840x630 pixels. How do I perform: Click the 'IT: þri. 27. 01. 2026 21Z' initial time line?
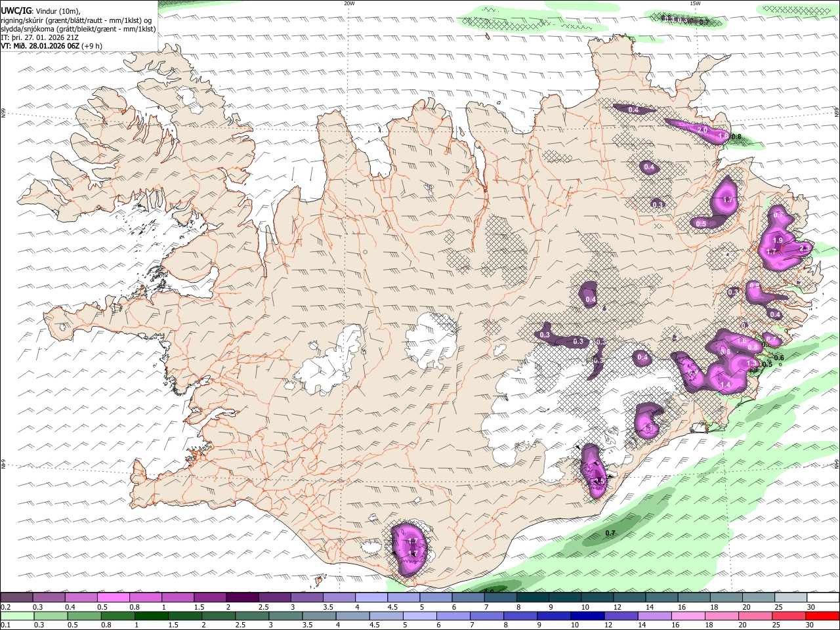point(41,37)
